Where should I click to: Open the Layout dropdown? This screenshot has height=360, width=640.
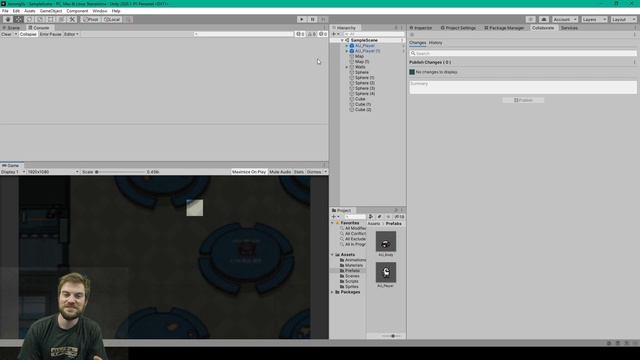(624, 19)
